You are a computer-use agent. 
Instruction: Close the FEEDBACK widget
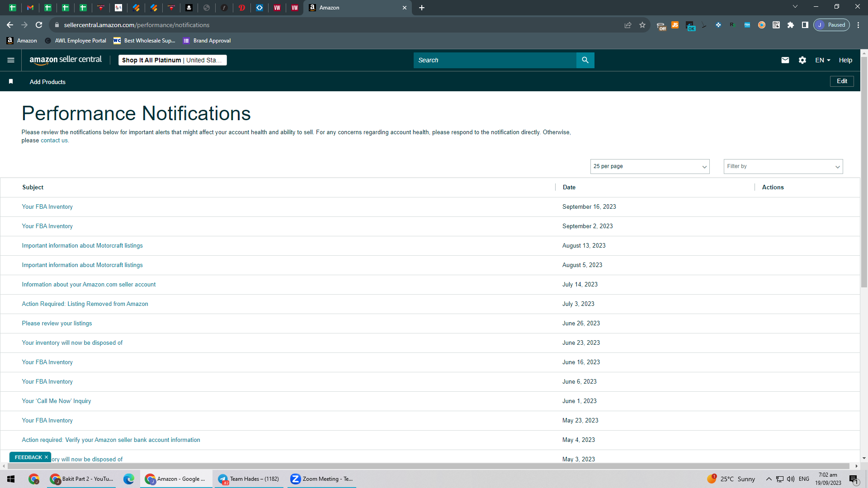click(x=46, y=457)
